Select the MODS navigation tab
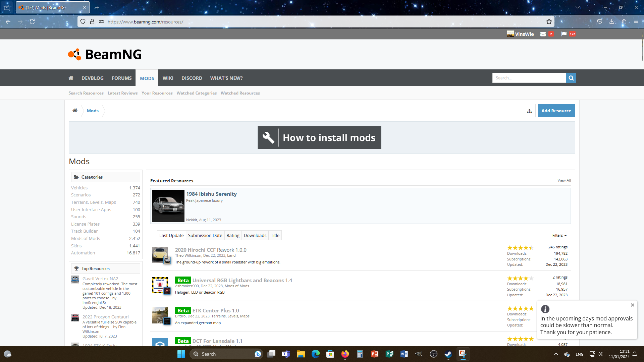This screenshot has width=644, height=362. tap(147, 78)
